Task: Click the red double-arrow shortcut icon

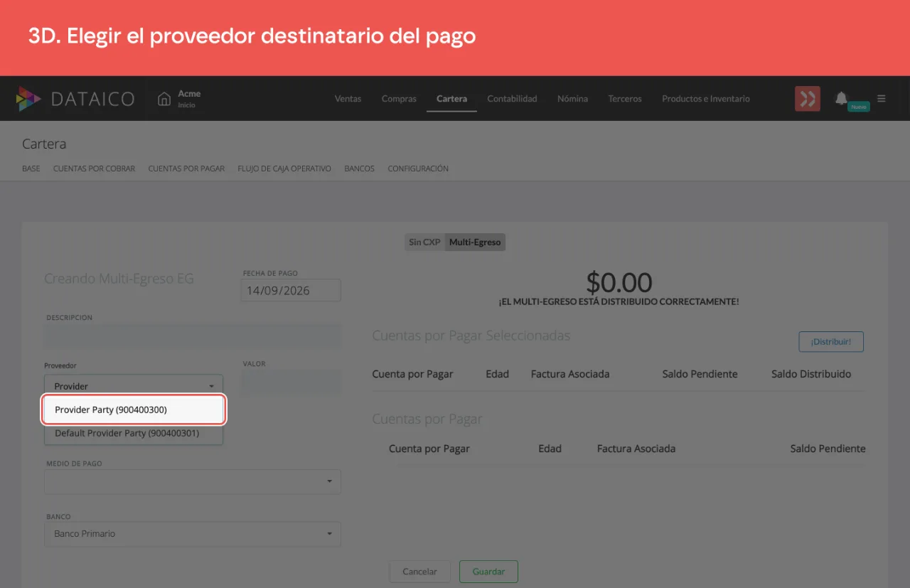Action: point(808,99)
